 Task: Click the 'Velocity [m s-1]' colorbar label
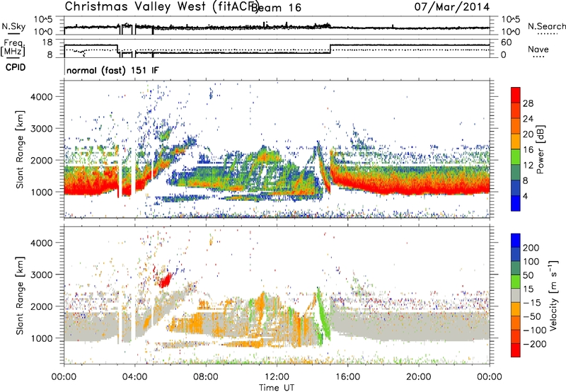(553, 295)
